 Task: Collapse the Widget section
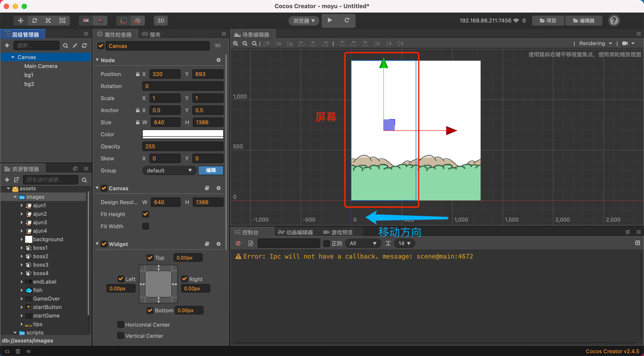tap(97, 244)
